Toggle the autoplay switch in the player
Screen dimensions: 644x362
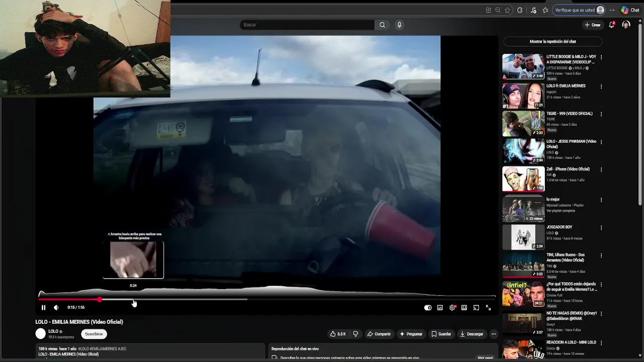coord(428,308)
